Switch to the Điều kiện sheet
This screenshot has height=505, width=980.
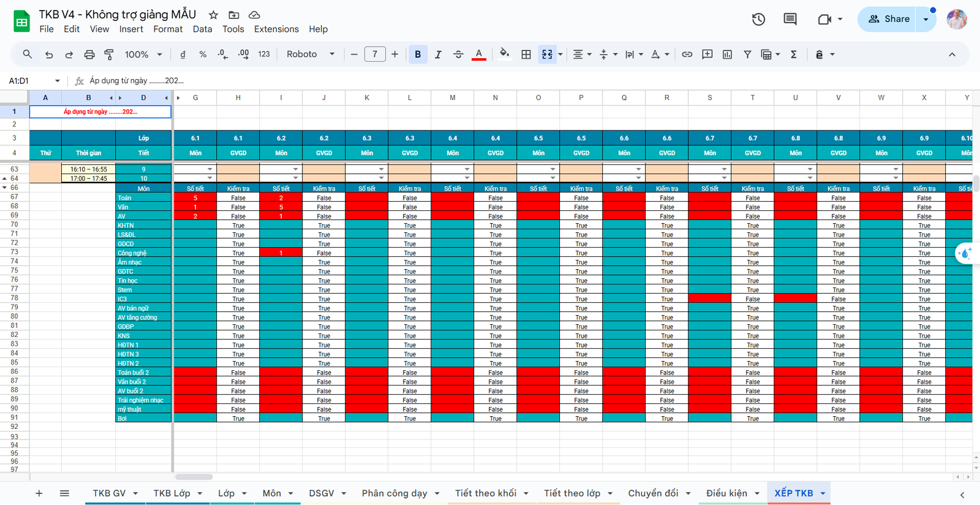click(x=726, y=493)
